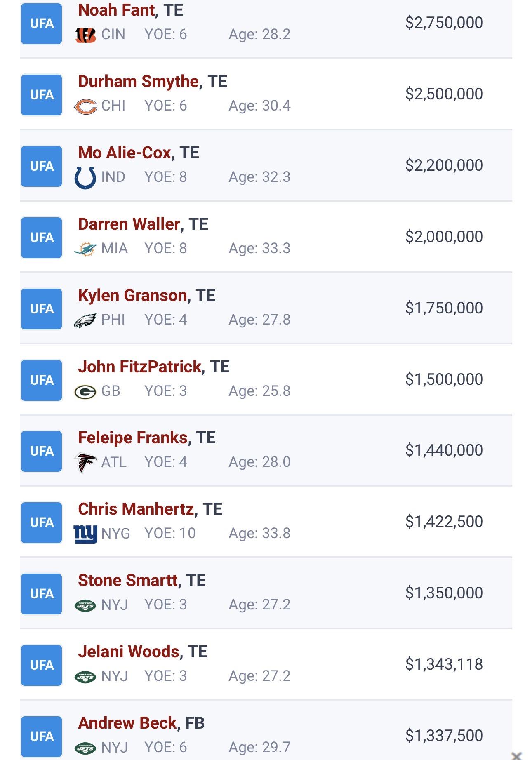This screenshot has width=532, height=760.
Task: Click the Jets logo beside Stone Smartt
Action: click(x=85, y=605)
